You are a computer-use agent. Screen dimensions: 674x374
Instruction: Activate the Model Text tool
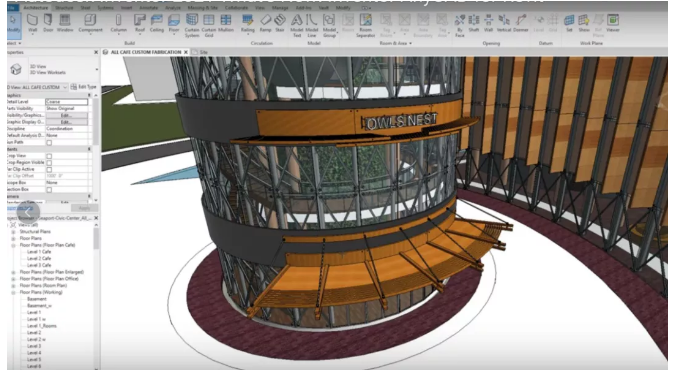click(297, 25)
